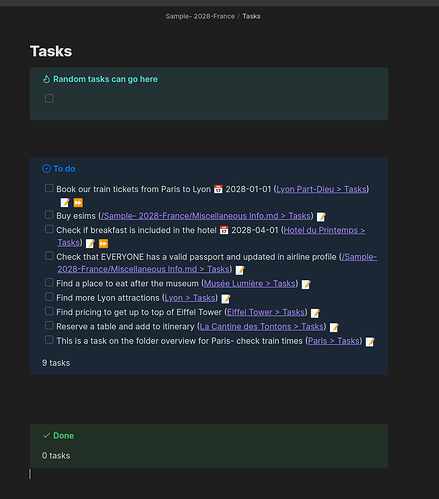Click the 9 tasks count text

(x=56, y=363)
